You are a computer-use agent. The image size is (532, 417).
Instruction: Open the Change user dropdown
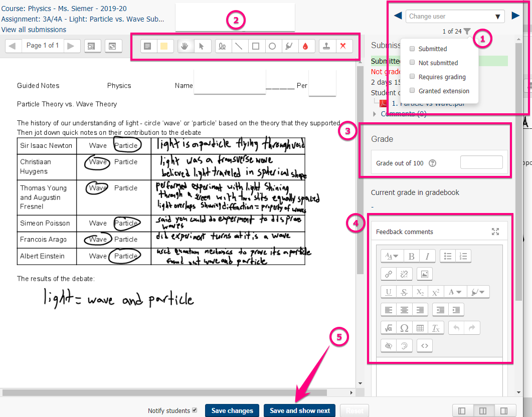pos(455,17)
